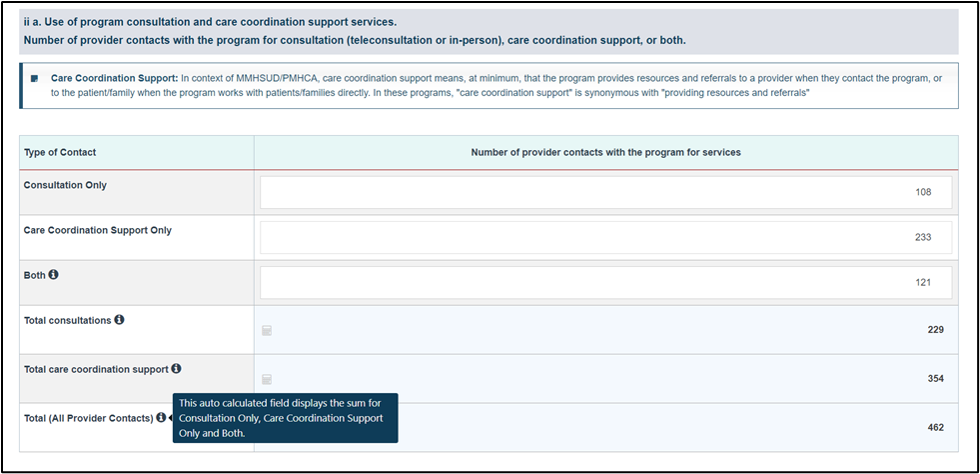Click the all provider contacts total 462
Image resolution: width=980 pixels, height=474 pixels.
935,428
